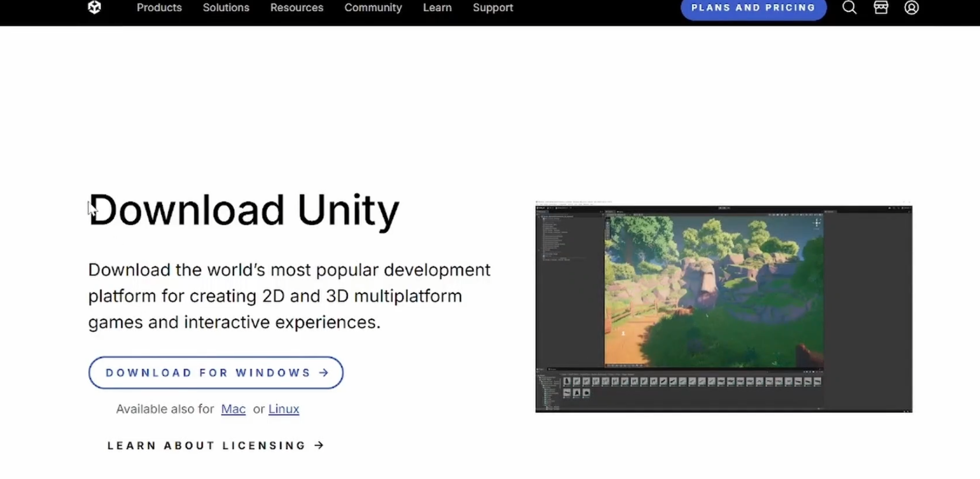The height and width of the screenshot is (479, 980).
Task: Click the 'Available also for' text
Action: click(165, 409)
